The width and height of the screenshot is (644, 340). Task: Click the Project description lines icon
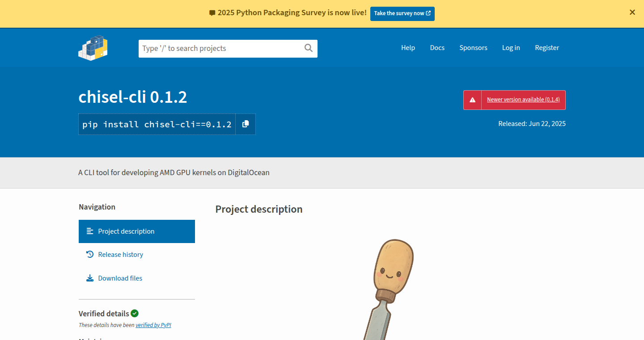(x=90, y=231)
